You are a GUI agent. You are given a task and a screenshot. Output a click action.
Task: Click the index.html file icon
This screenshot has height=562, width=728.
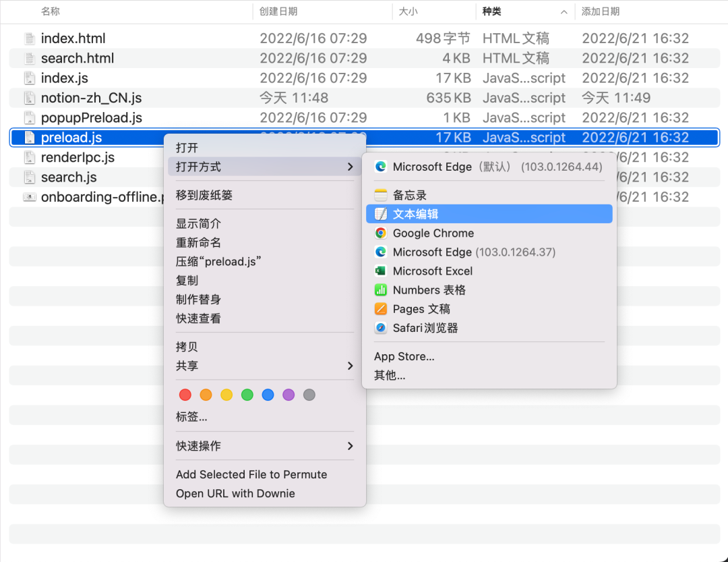click(29, 38)
